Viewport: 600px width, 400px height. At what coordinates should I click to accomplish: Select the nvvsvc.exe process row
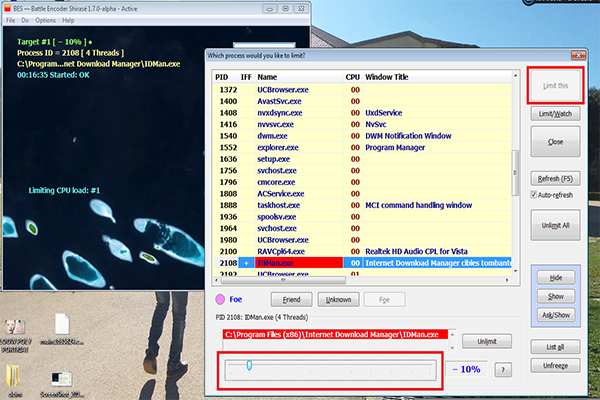tap(362, 124)
